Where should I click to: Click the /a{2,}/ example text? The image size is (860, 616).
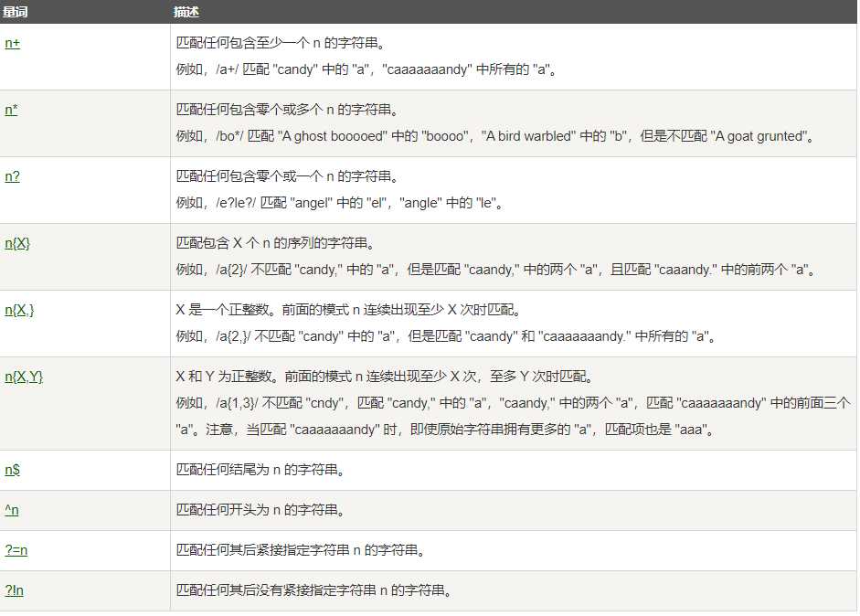click(446, 336)
